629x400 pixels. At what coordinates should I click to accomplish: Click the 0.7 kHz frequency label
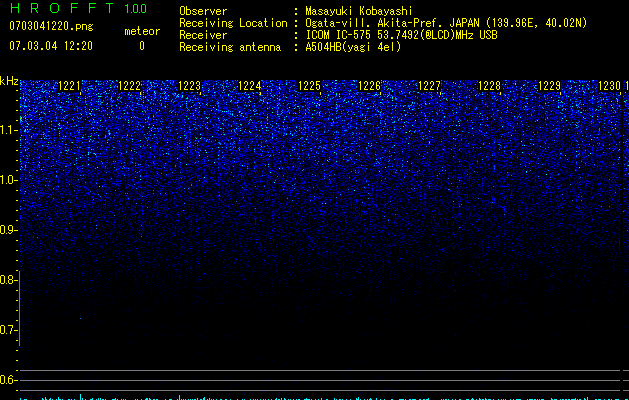click(8, 330)
